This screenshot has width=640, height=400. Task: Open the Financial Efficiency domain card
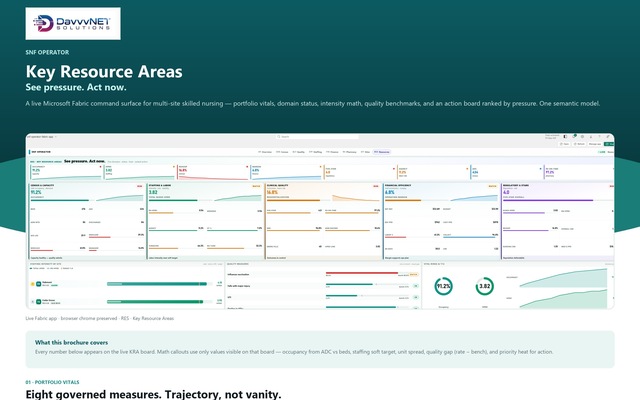(x=442, y=221)
